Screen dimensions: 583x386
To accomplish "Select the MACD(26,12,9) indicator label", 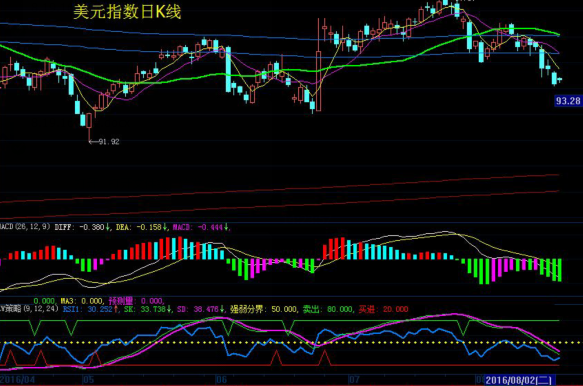I will pyautogui.click(x=25, y=226).
